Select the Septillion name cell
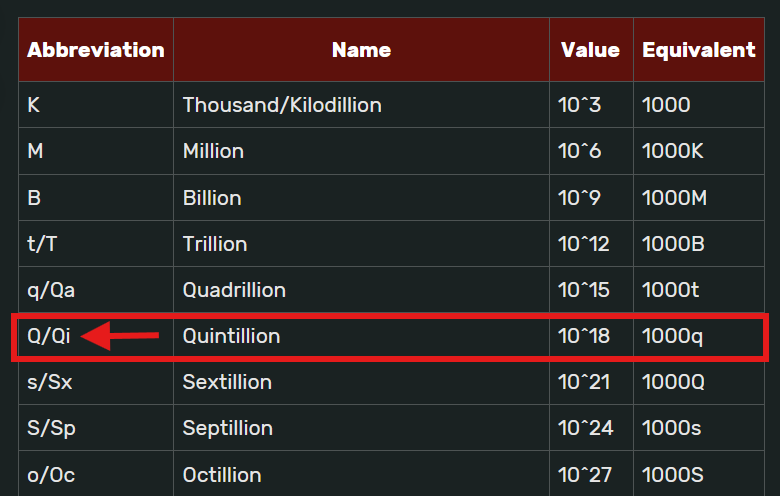780x496 pixels. pos(228,428)
